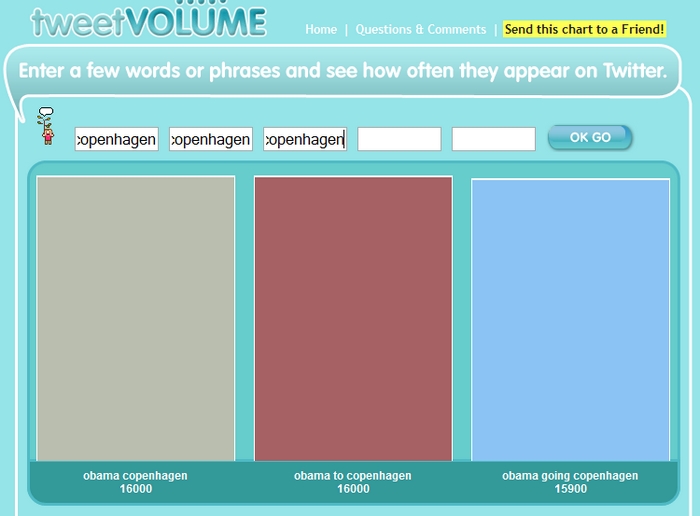Open Questions & Comments page
700x516 pixels.
[421, 29]
